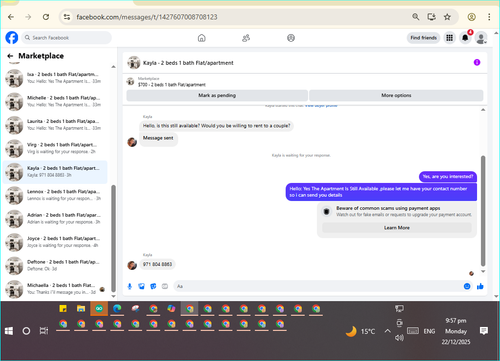This screenshot has width=500, height=361.
Task: Open More options for the listing
Action: (396, 95)
